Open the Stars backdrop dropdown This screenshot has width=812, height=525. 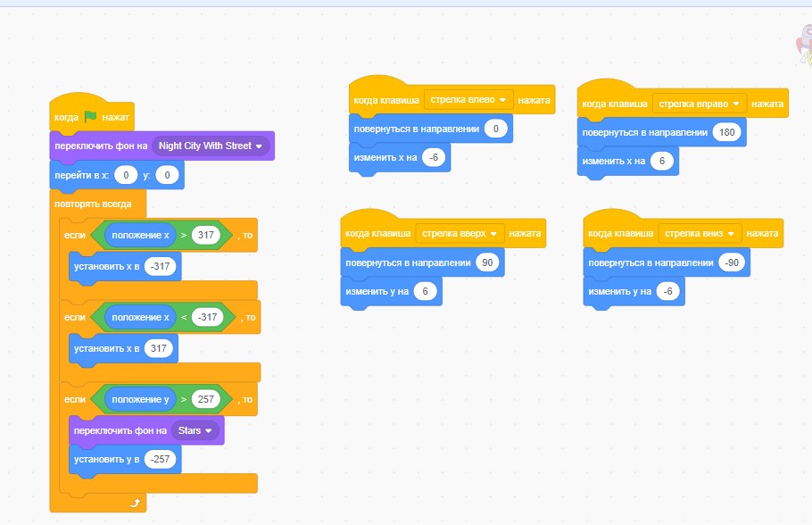(195, 430)
